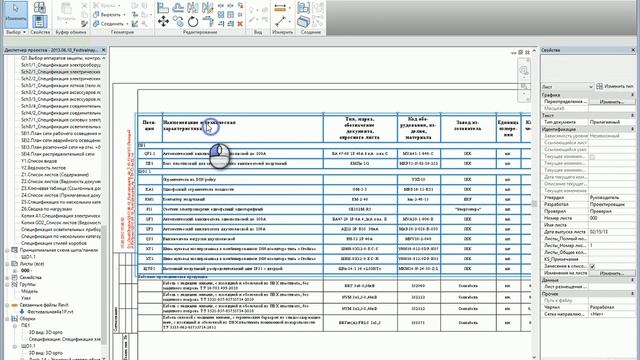Close the Свойства palette
Image resolution: width=640 pixels, height=360 pixels.
coord(633,50)
